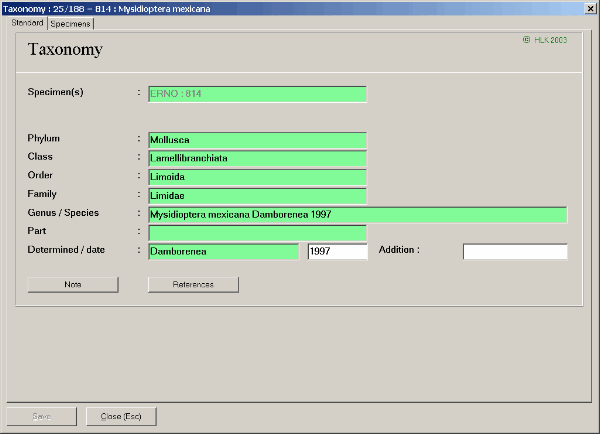Click the Taxonomy heading text
This screenshot has width=600, height=434.
point(65,49)
